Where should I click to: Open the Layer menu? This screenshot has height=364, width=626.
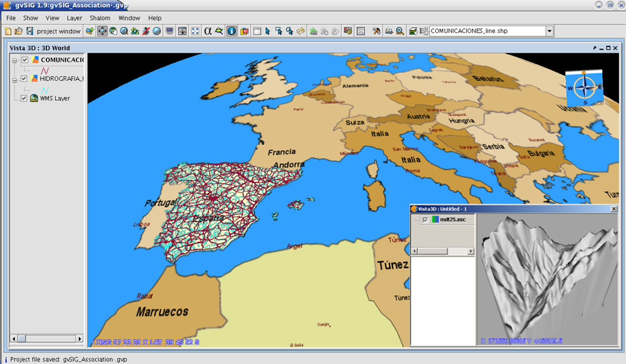pos(74,18)
